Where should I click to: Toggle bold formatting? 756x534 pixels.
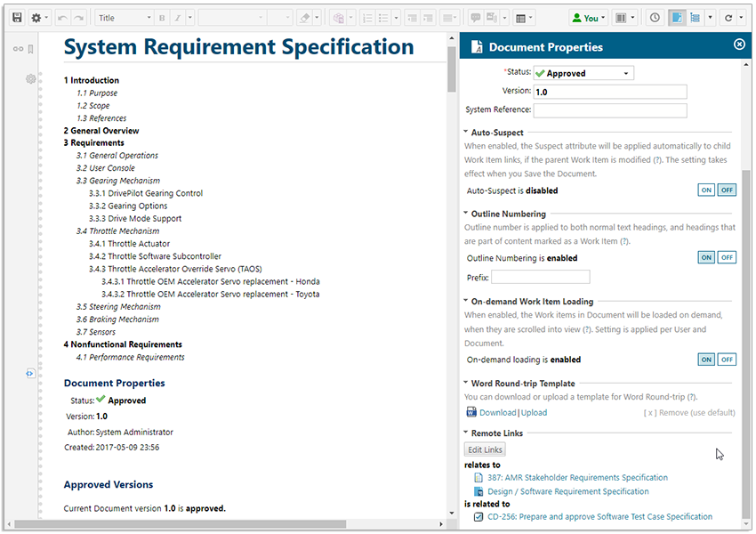(162, 18)
